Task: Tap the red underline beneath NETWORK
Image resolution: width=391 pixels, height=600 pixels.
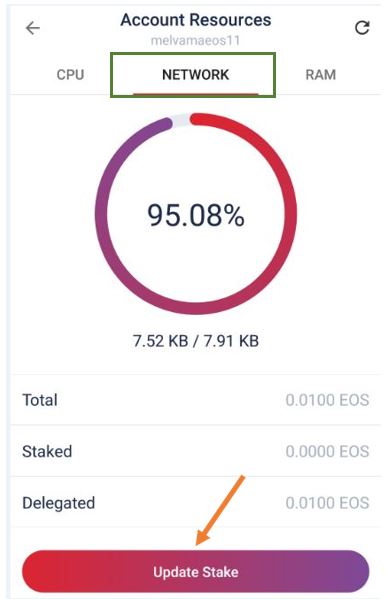Action: 196,94
